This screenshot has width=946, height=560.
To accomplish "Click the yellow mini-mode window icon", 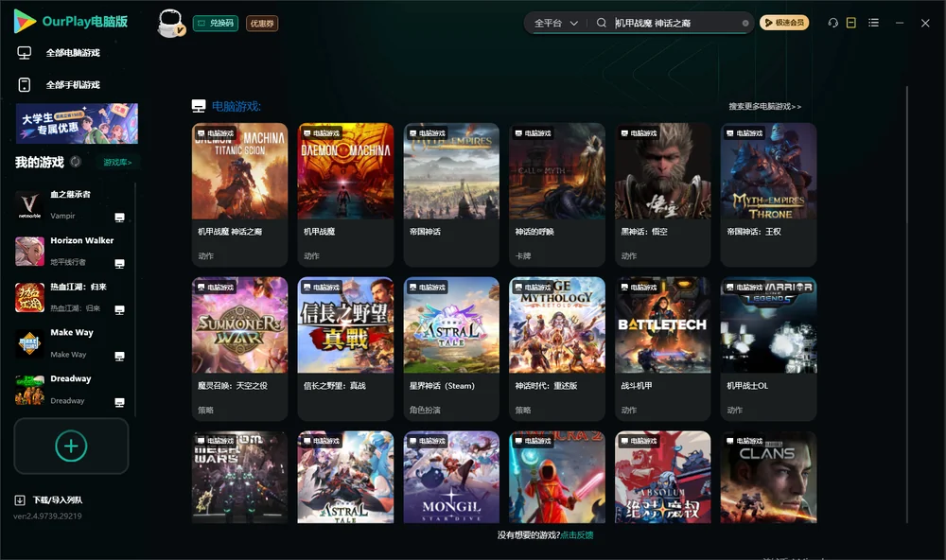I will pyautogui.click(x=851, y=23).
